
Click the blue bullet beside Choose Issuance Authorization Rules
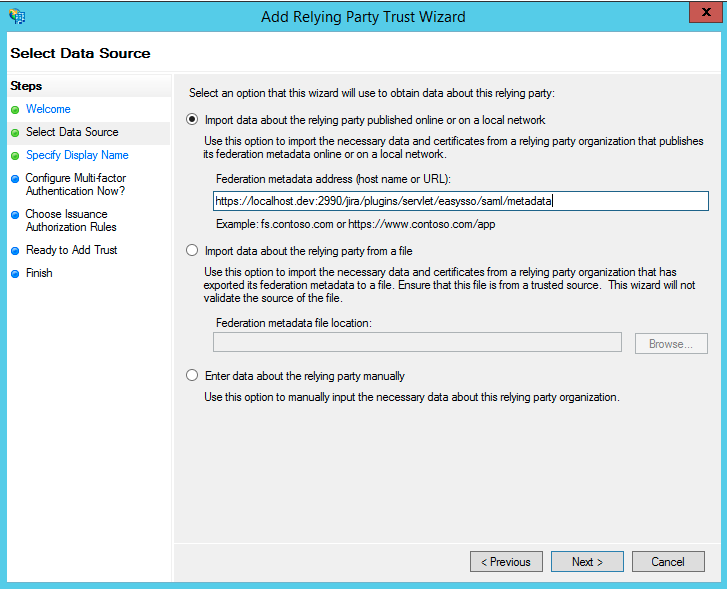tap(15, 215)
